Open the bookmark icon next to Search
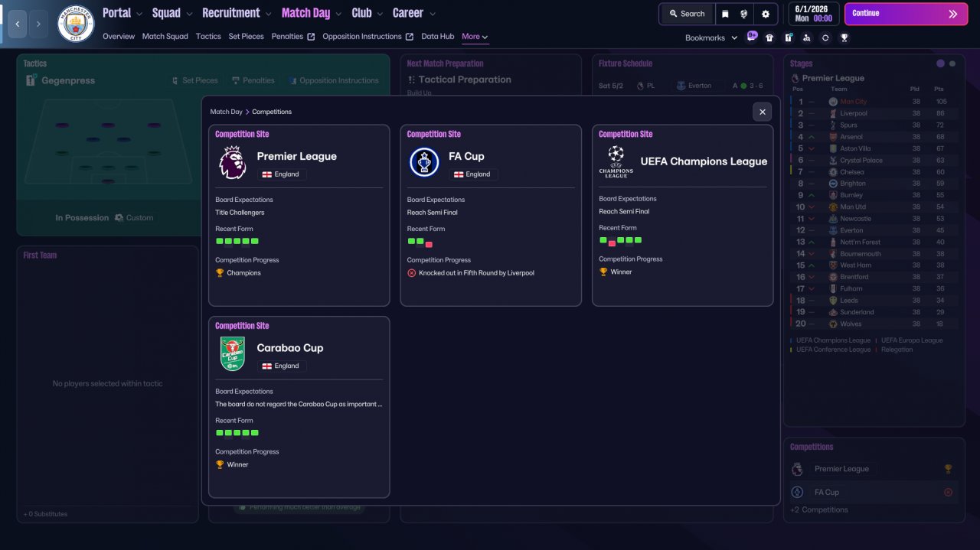The width and height of the screenshot is (980, 550). coord(725,14)
